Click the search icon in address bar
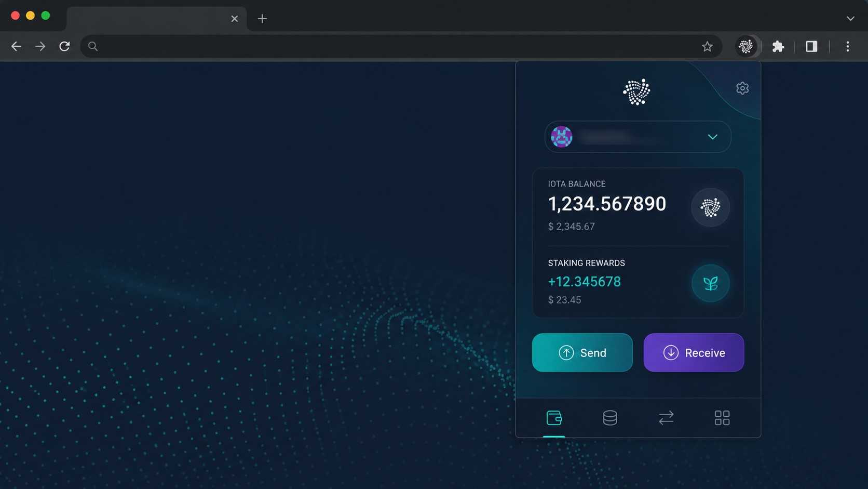Viewport: 868px width, 489px height. pos(93,46)
